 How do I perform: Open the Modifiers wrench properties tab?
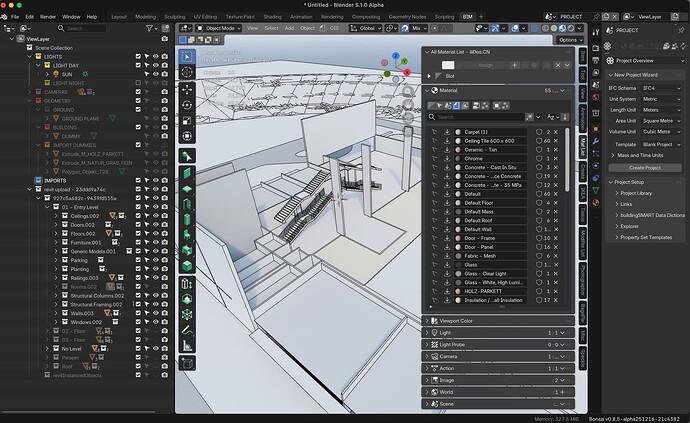click(595, 141)
